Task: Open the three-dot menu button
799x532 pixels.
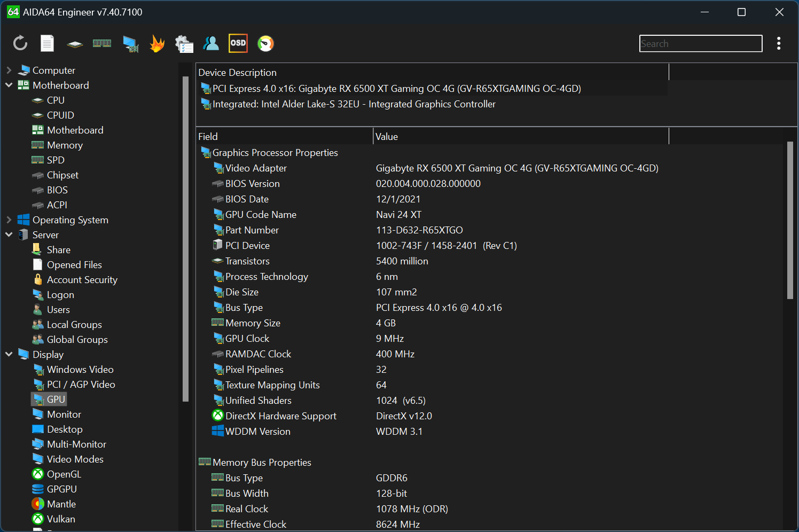Action: 779,43
